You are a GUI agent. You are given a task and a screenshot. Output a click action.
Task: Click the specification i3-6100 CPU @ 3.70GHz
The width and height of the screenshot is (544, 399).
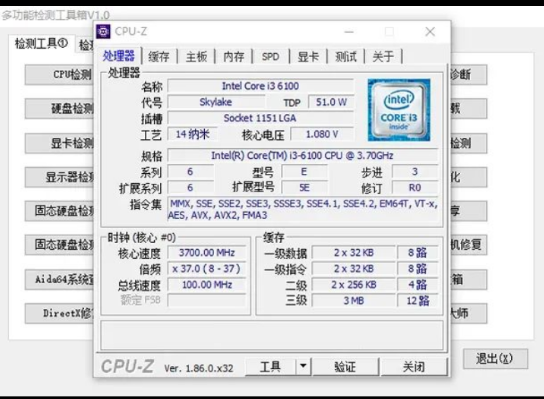coord(302,155)
